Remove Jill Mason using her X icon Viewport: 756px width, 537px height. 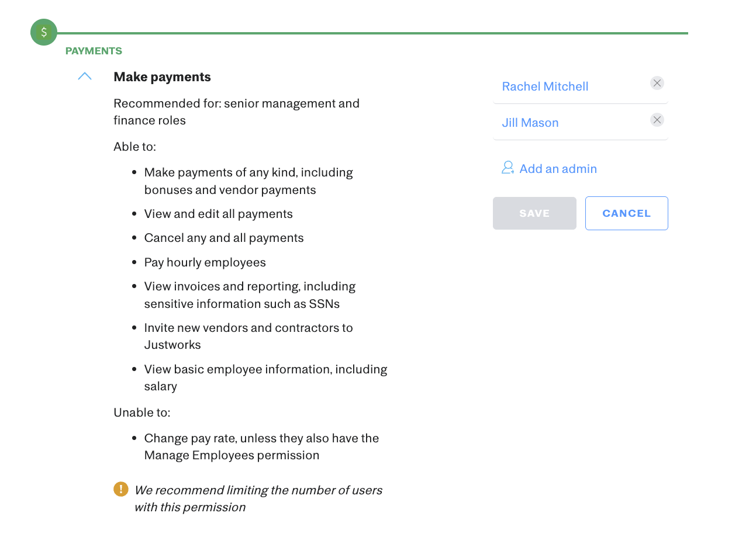coord(657,119)
